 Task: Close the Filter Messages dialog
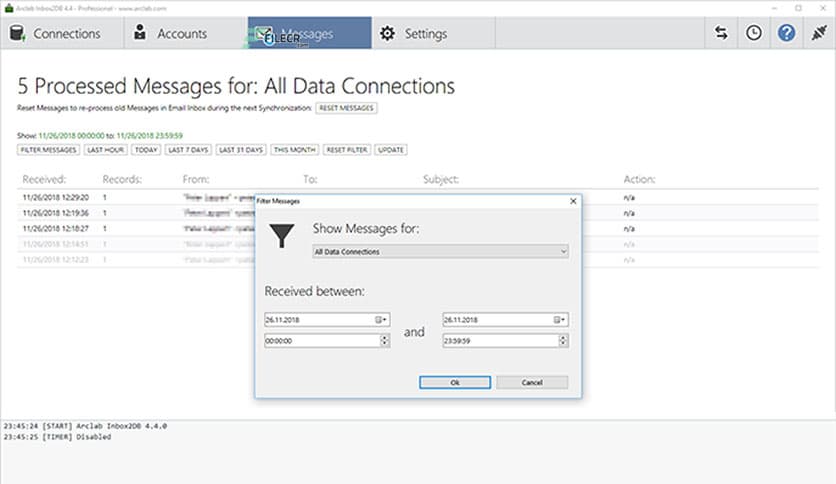[x=573, y=201]
